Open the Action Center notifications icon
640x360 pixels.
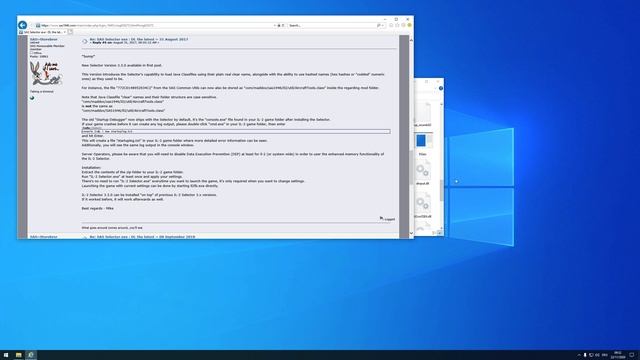[632, 355]
